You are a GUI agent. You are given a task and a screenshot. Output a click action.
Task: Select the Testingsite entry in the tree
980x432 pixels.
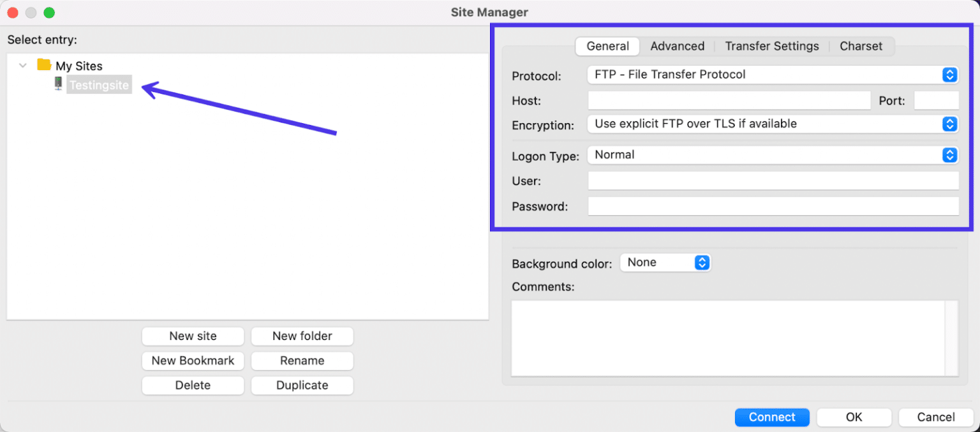99,84
